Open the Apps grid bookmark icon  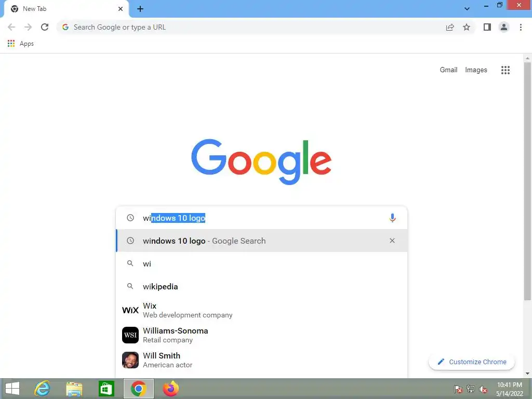click(x=11, y=44)
